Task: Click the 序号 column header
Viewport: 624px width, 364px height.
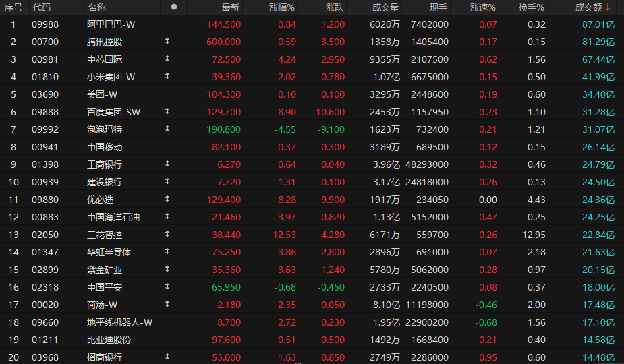Action: click(x=13, y=7)
